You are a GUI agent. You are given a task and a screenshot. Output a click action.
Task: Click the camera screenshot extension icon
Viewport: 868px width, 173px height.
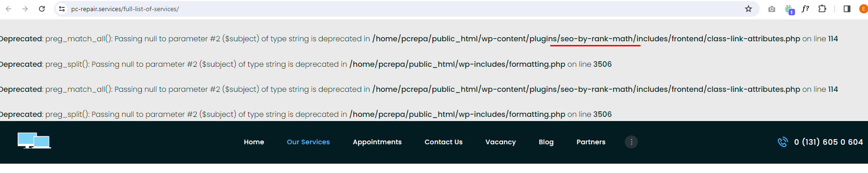point(772,9)
